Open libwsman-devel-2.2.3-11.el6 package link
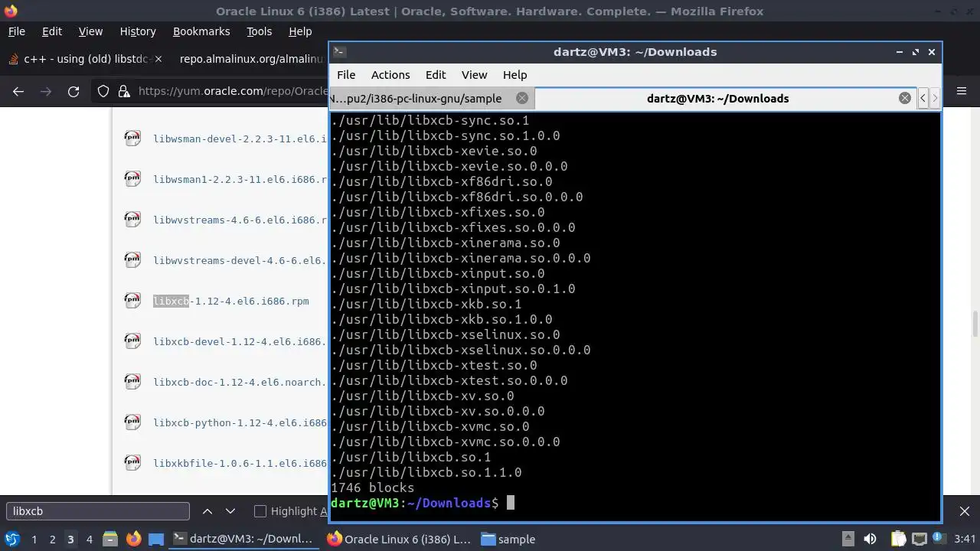The width and height of the screenshot is (980, 551). point(240,139)
